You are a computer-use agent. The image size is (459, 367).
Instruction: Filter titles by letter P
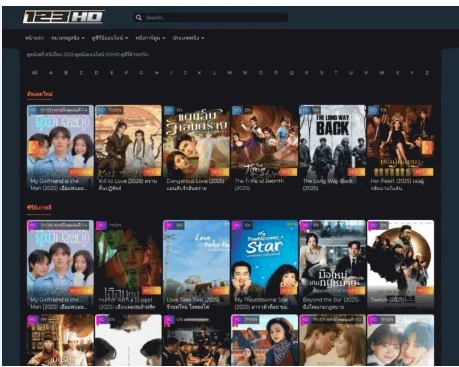tap(276, 72)
